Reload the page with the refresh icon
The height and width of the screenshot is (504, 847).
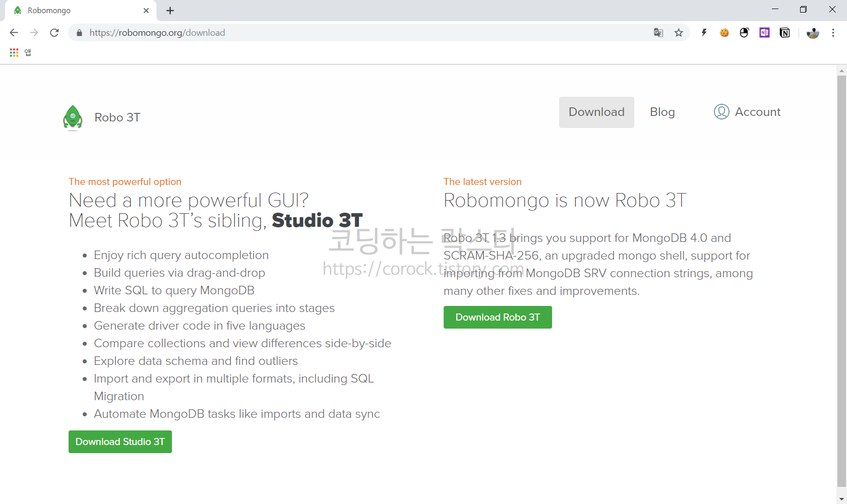tap(54, 33)
